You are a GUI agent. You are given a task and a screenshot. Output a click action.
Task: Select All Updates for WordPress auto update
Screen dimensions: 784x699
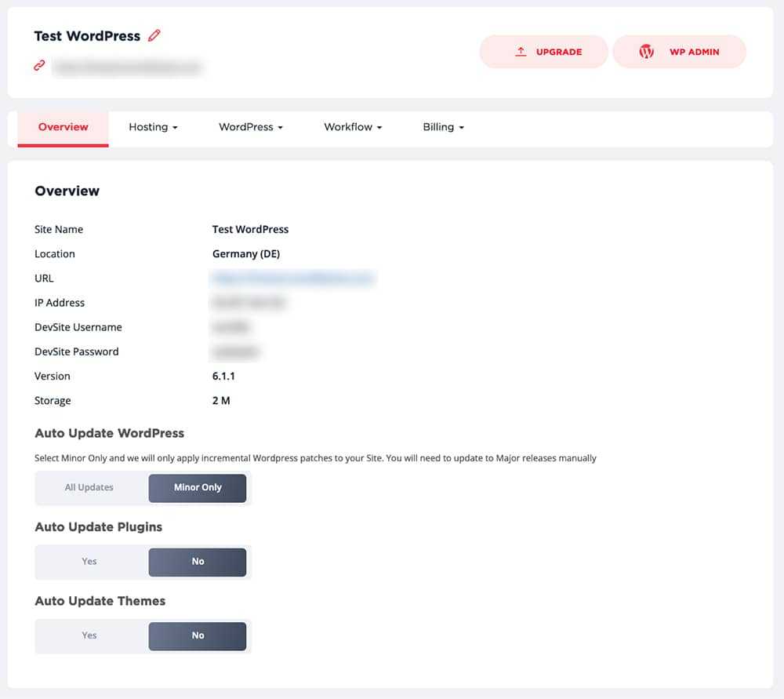click(x=89, y=487)
